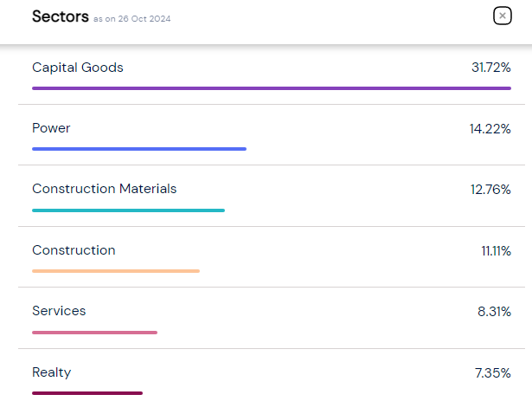This screenshot has width=532, height=401.
Task: Click the 31.72% Capital Goods value
Action: click(490, 68)
